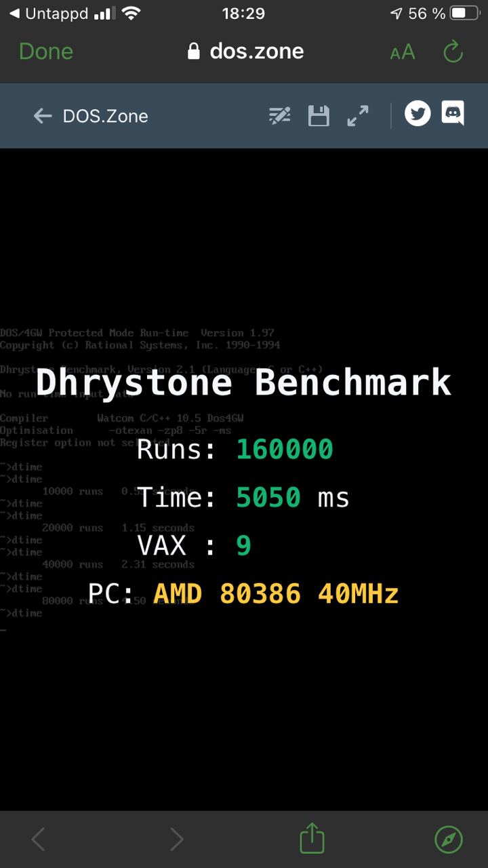Open the share sheet icon
Viewport: 488px width, 868px height.
coord(312,837)
